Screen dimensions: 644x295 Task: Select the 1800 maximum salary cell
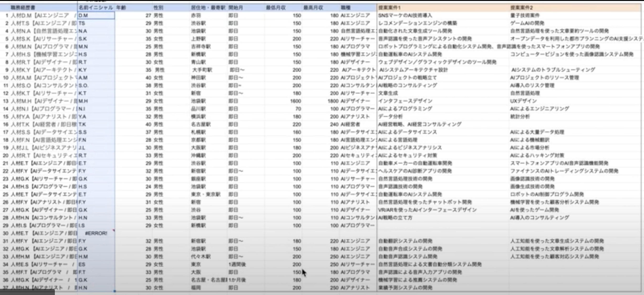coord(333,101)
